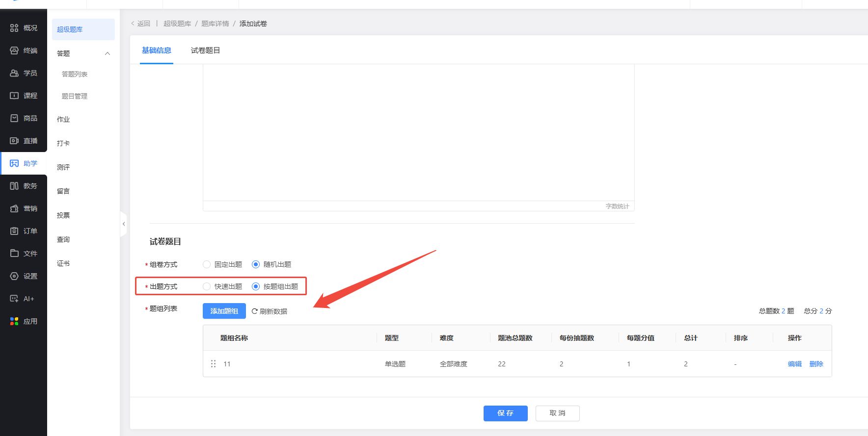Click the 保存 save button
Image resolution: width=868 pixels, height=436 pixels.
(x=506, y=413)
